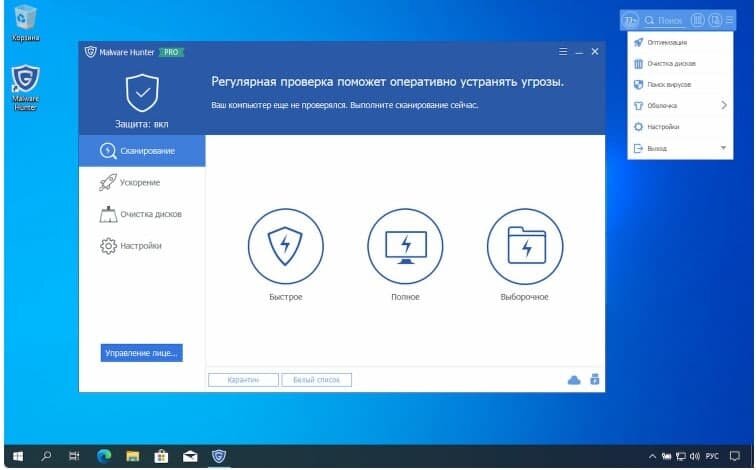Open the Ускорение tab
This screenshot has height=470, width=756.
[142, 183]
